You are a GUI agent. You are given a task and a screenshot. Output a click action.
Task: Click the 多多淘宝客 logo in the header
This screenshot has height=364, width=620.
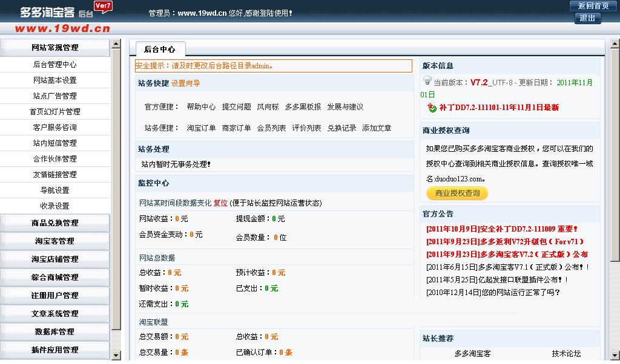[x=48, y=12]
